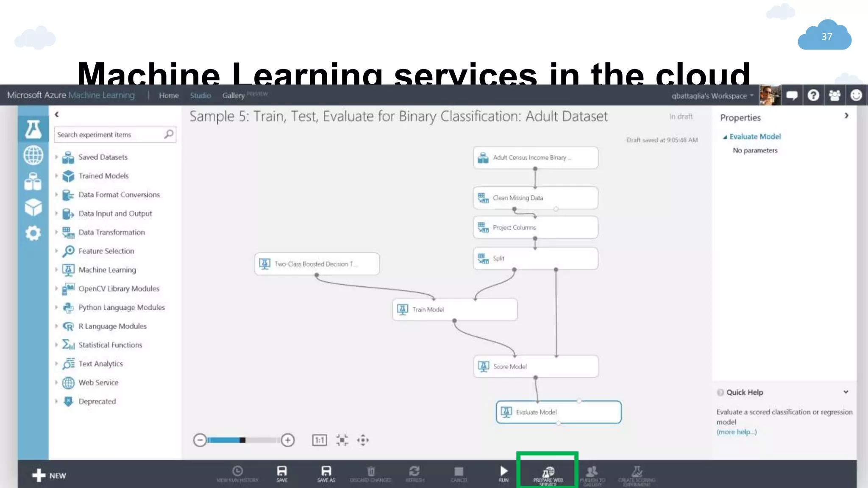
Task: Expand the Data Input and Output category
Action: pyautogui.click(x=56, y=213)
